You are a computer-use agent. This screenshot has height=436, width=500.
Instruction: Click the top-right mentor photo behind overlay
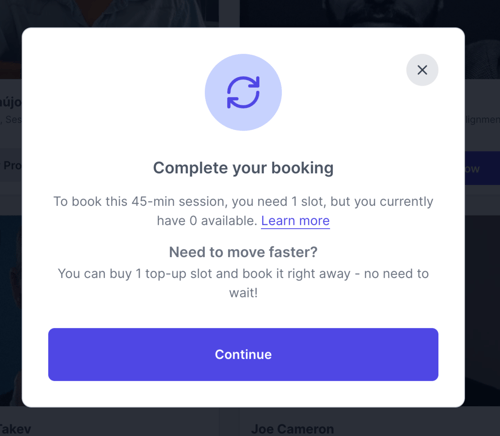370,13
